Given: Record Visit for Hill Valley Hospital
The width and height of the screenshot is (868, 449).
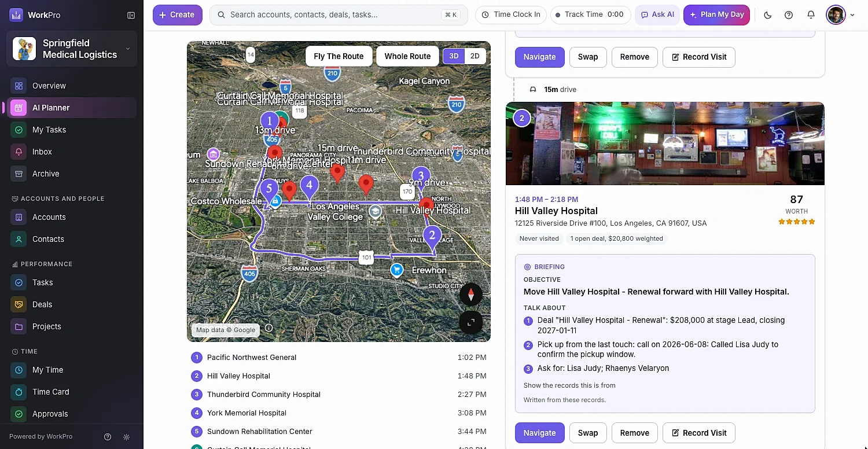Looking at the screenshot, I should click(698, 433).
